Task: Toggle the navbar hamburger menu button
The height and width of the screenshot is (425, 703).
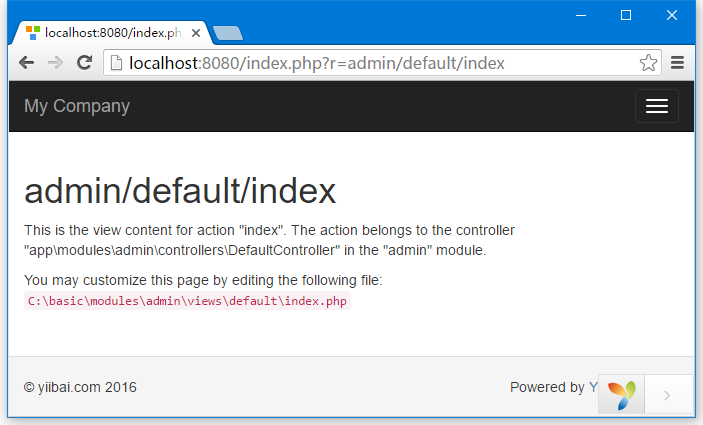Action: [657, 106]
